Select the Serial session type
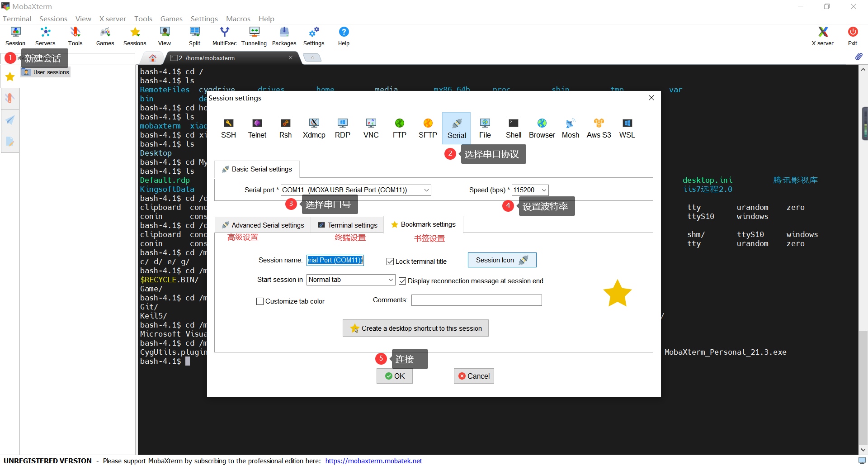This screenshot has width=868, height=466. (457, 128)
